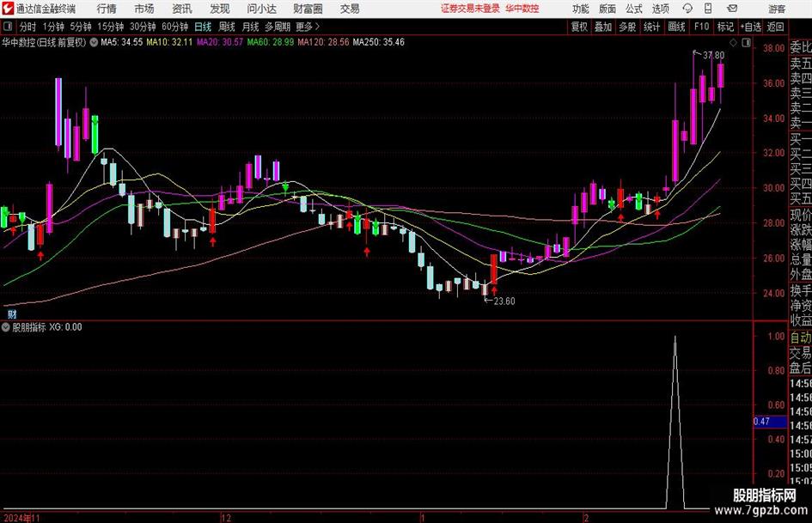
Task: Click the 画线 drawing toolbar button
Action: click(x=676, y=27)
